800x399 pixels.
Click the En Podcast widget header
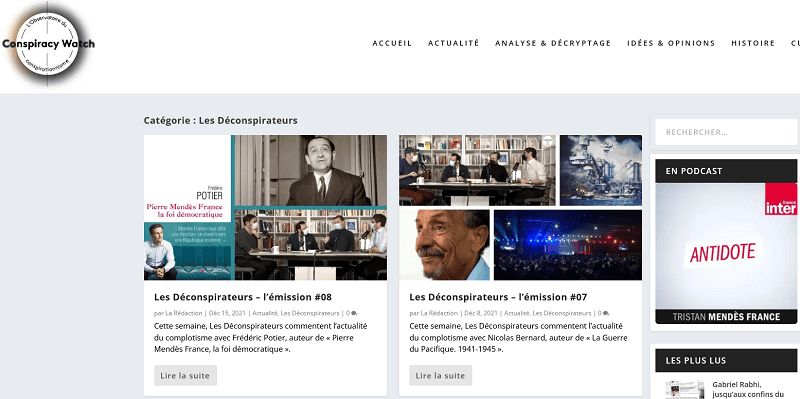pos(726,171)
